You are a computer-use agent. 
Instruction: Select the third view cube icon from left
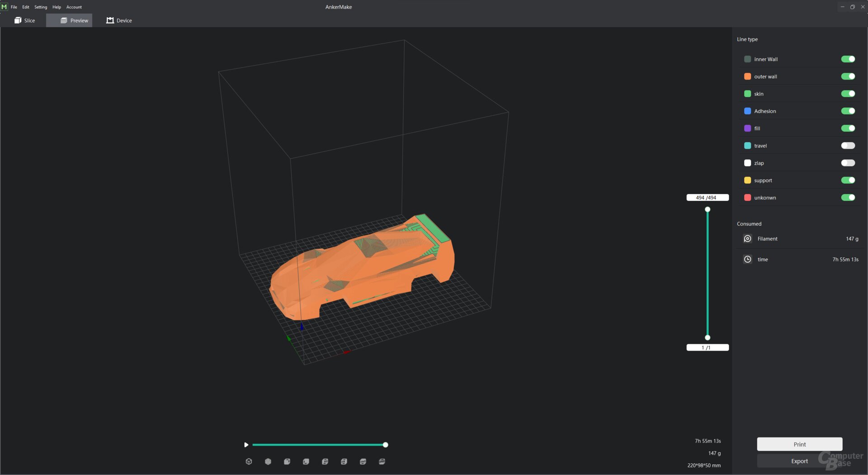(287, 461)
